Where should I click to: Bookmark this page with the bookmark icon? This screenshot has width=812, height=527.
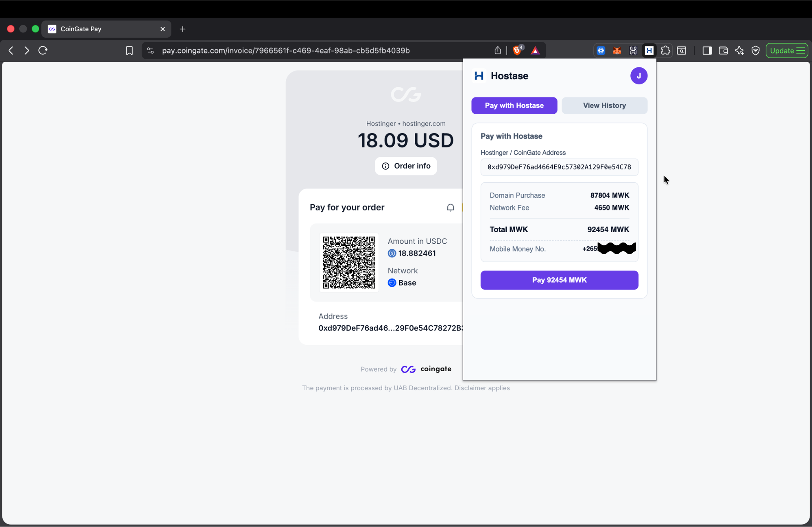[129, 51]
